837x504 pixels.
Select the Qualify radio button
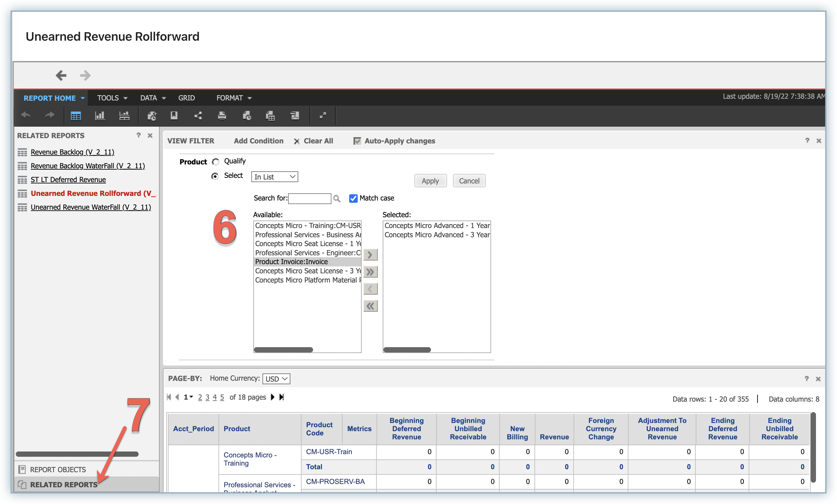point(215,161)
